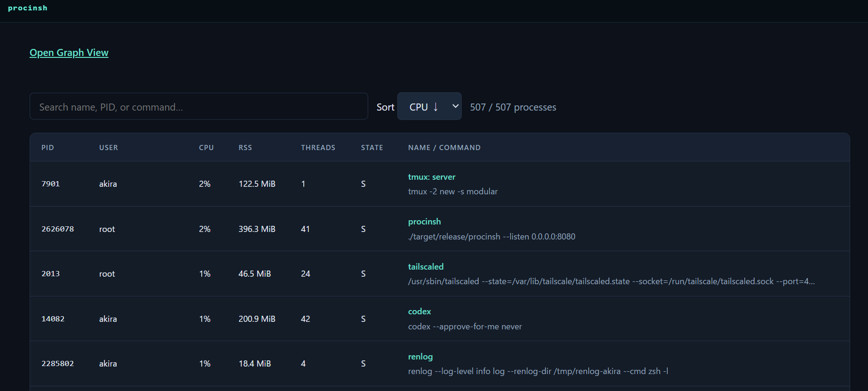868x391 pixels.
Task: Click the akira user in tmux row
Action: coord(108,184)
